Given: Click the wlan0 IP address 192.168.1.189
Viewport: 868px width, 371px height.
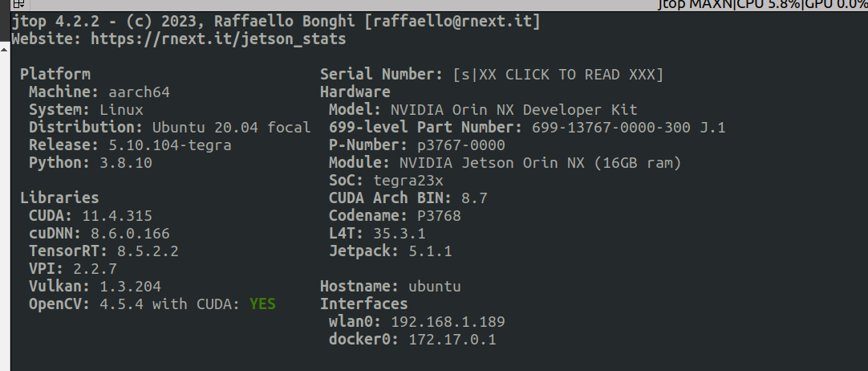Looking at the screenshot, I should click(x=448, y=322).
